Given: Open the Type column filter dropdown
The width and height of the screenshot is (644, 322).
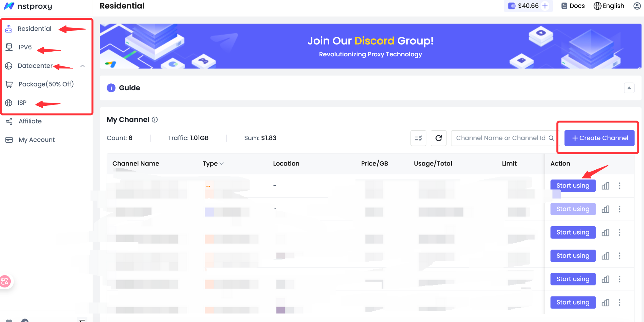Looking at the screenshot, I should 213,164.
